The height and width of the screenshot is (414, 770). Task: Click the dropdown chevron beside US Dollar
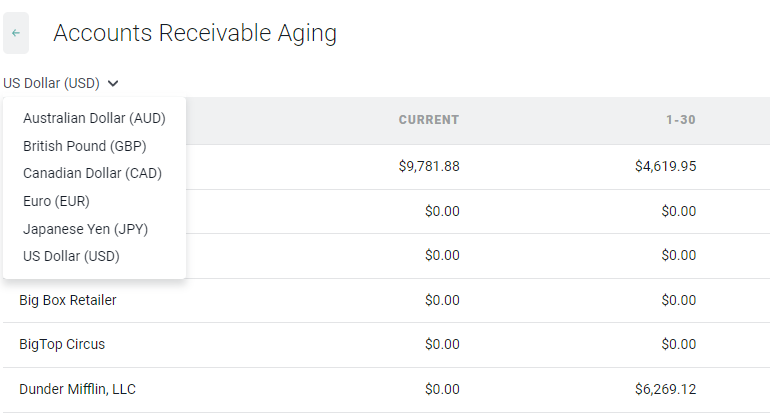(113, 83)
